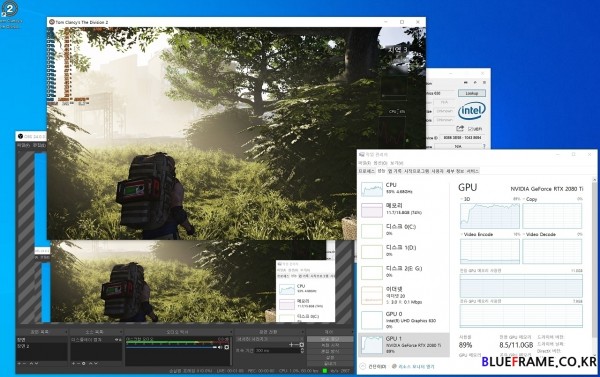600x377 pixels.
Task: Select CPU in Task Manager performance list
Action: click(x=403, y=188)
